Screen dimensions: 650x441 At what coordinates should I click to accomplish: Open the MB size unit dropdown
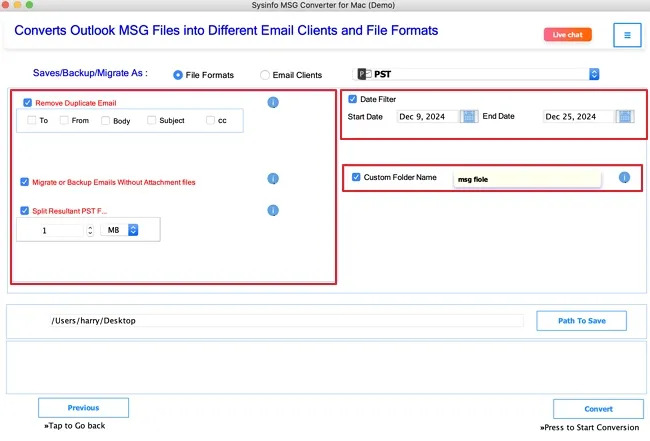(x=133, y=230)
